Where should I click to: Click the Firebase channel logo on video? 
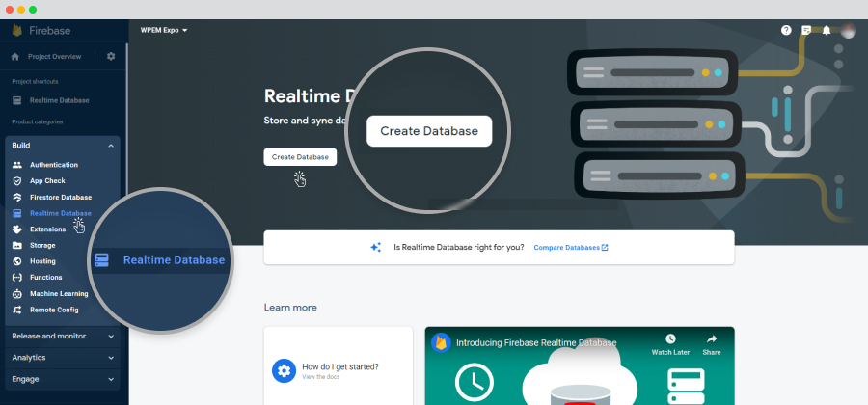441,343
